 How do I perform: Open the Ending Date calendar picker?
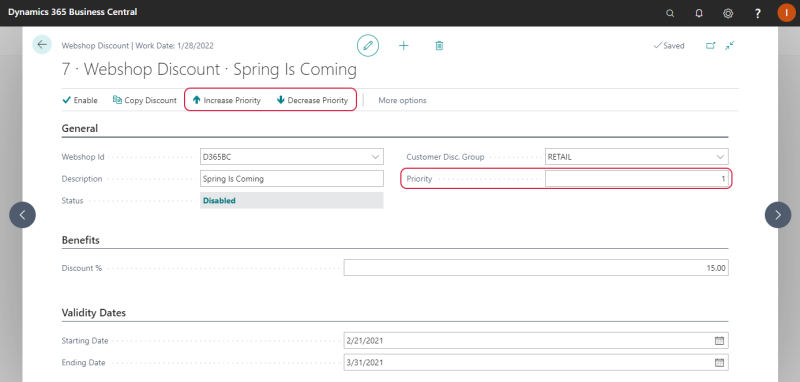coord(719,363)
